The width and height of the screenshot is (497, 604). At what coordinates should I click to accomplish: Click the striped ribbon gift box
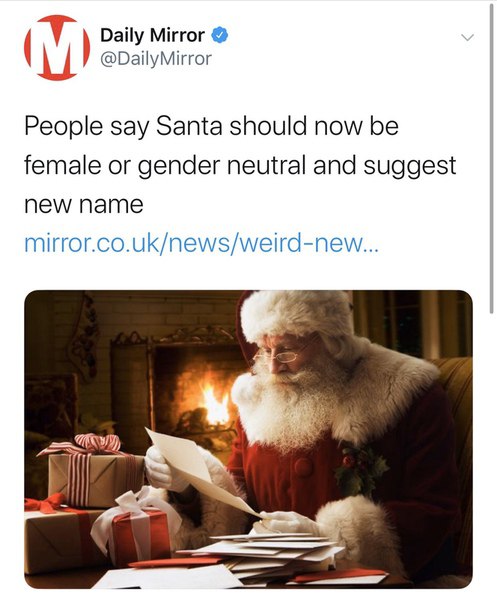tap(92, 472)
